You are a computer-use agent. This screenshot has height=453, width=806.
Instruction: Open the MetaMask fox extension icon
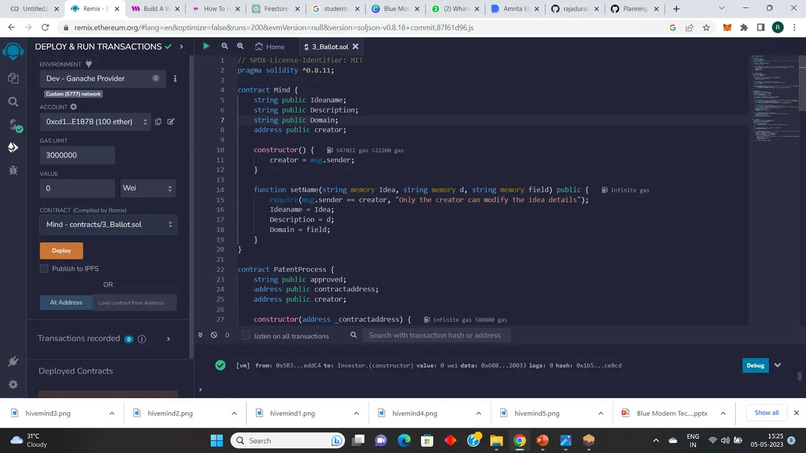(727, 28)
